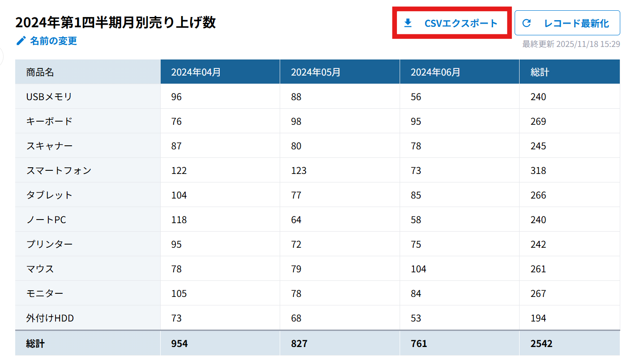Click the refresh icon beside レコード最新化
This screenshot has height=364, width=631.
coord(527,23)
